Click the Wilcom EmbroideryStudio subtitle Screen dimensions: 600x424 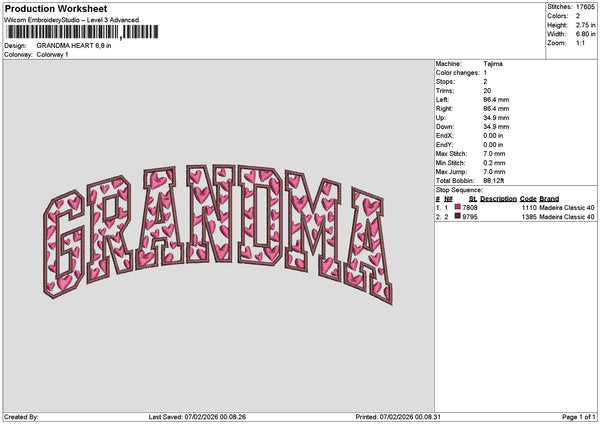click(71, 20)
